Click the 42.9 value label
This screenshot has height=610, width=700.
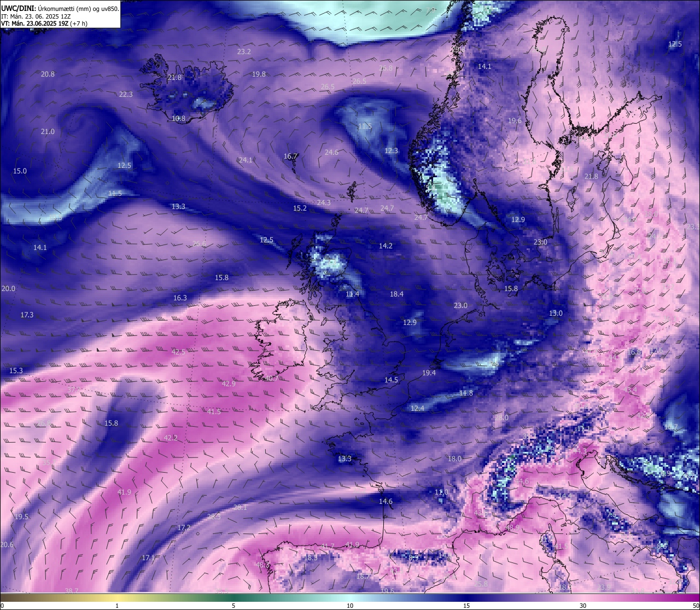point(229,384)
